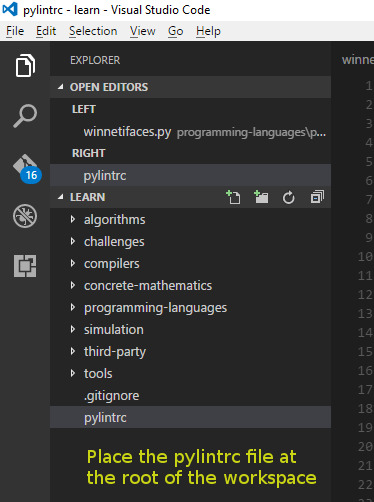374x502 pixels.
Task: Open the View menu
Action: [x=143, y=31]
